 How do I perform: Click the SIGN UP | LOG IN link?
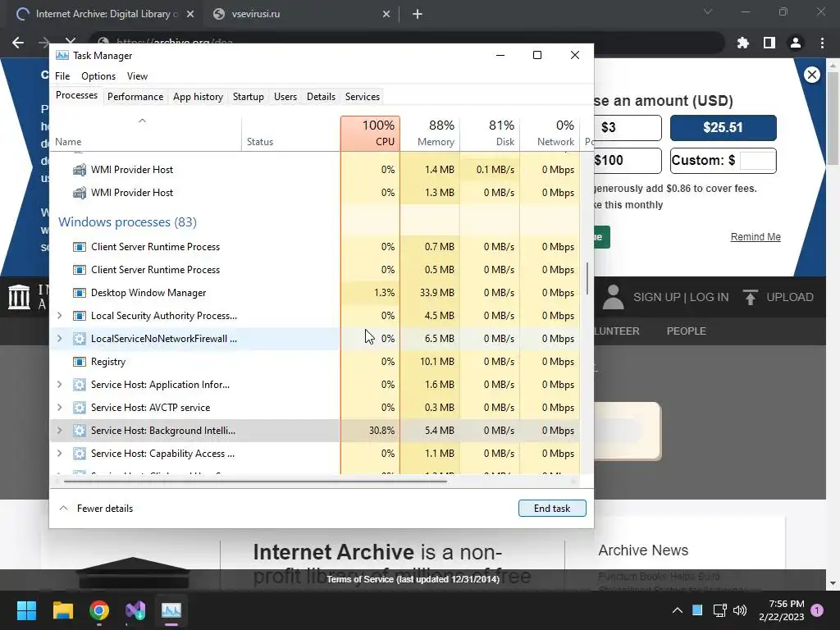[680, 297]
